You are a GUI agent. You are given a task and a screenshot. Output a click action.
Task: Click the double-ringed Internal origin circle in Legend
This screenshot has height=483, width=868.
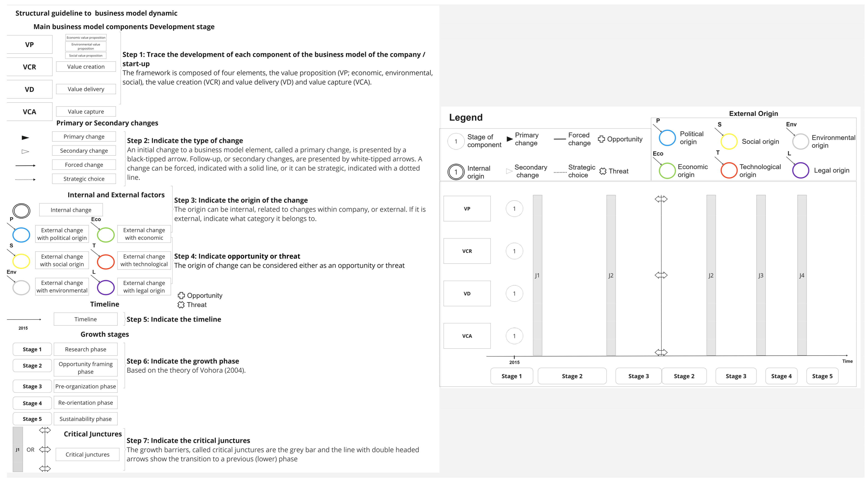point(456,172)
